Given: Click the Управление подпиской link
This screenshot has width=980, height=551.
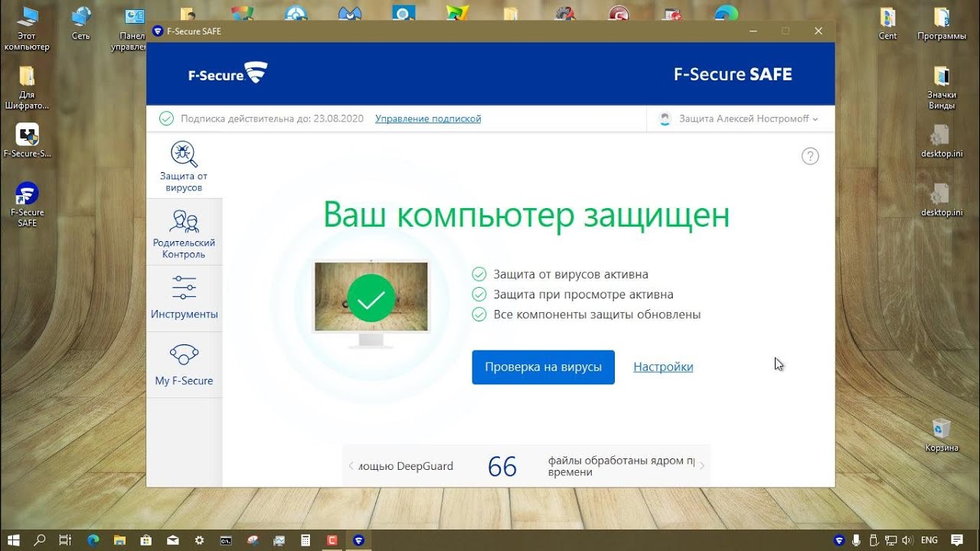Looking at the screenshot, I should coord(428,119).
